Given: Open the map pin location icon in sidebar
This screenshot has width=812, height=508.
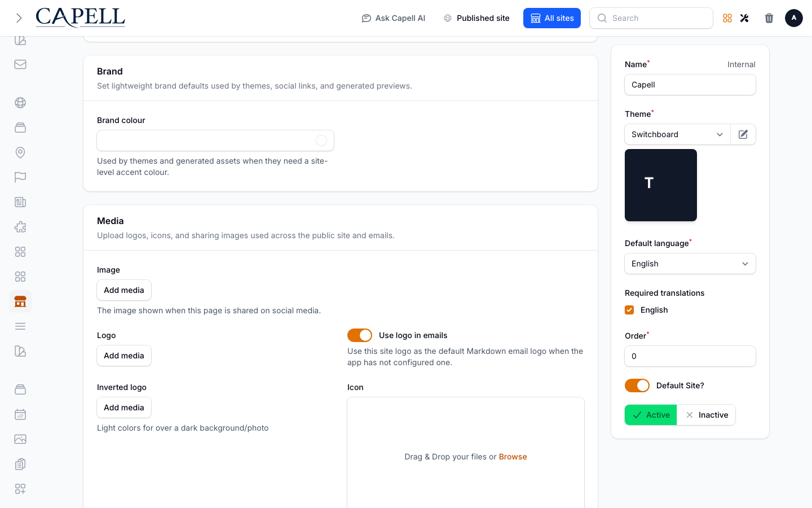Looking at the screenshot, I should [20, 152].
